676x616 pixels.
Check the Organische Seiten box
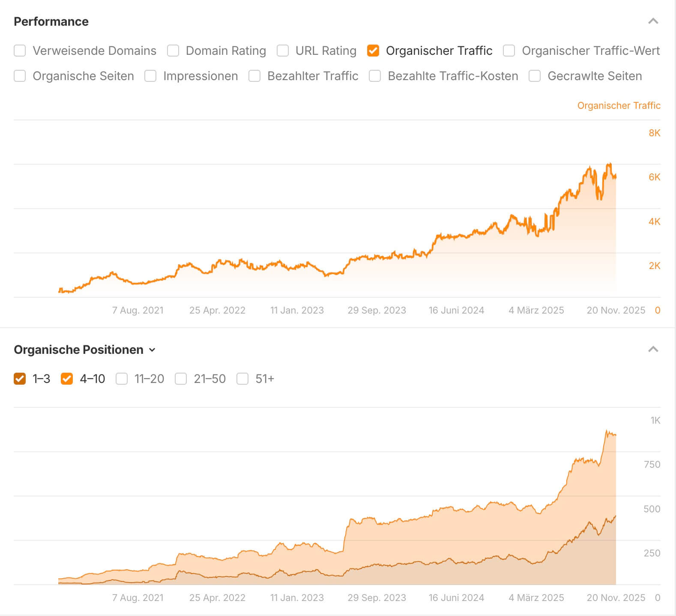click(20, 76)
